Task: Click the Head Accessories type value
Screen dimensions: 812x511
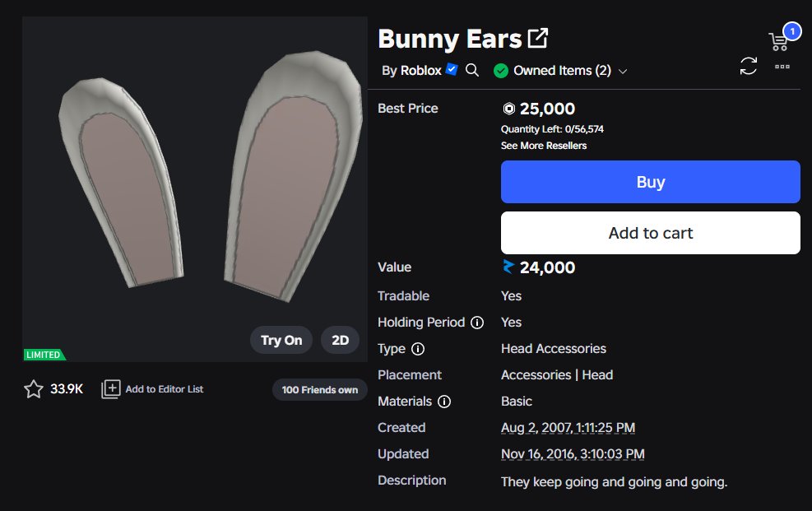Action: click(x=554, y=348)
